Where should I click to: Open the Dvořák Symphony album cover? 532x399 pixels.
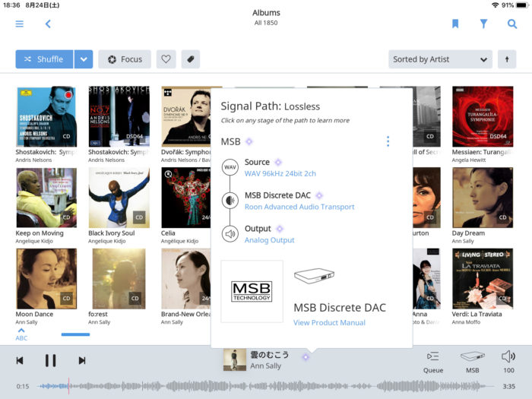(x=186, y=116)
